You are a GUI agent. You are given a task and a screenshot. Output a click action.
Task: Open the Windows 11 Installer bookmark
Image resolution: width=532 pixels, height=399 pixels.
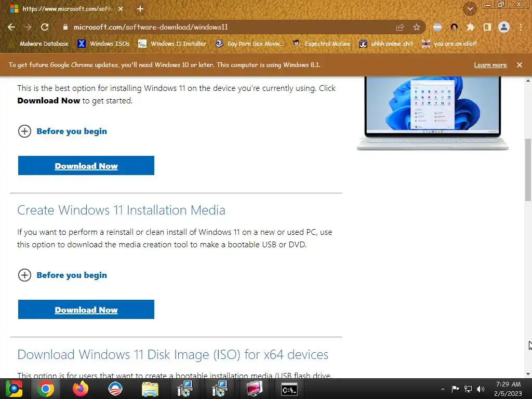[x=172, y=44]
